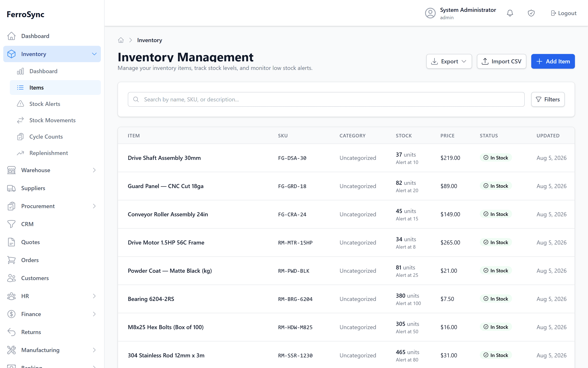Screen dimensions: 588x368
Task: Click the Stock Movements arrows icon
Action: click(x=20, y=120)
